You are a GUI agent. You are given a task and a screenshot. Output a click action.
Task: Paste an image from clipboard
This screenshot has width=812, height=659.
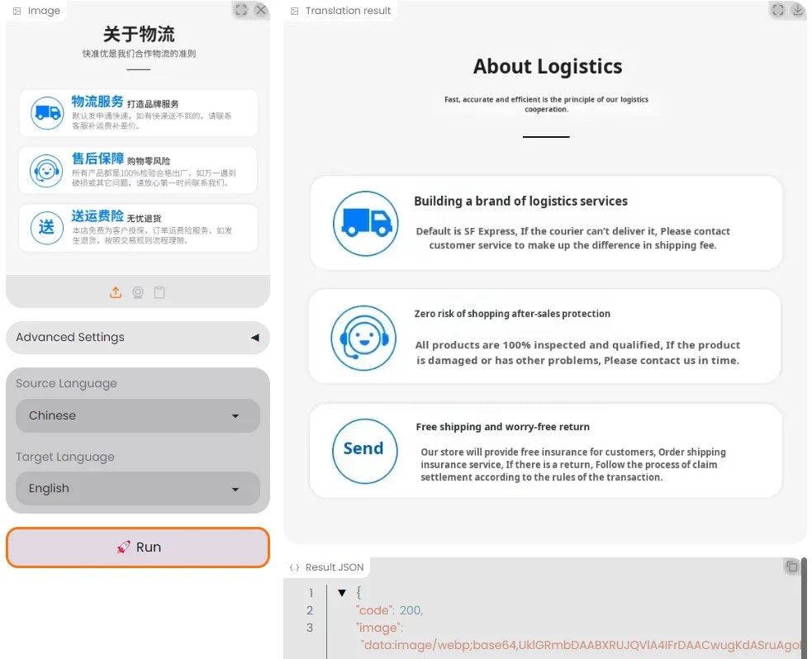[x=159, y=292]
